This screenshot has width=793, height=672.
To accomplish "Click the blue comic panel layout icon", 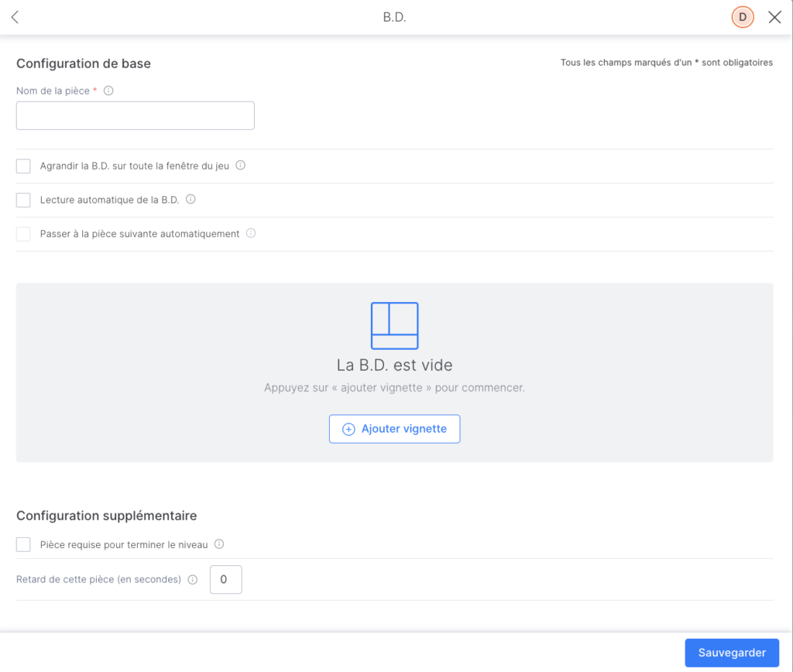I will click(x=395, y=326).
